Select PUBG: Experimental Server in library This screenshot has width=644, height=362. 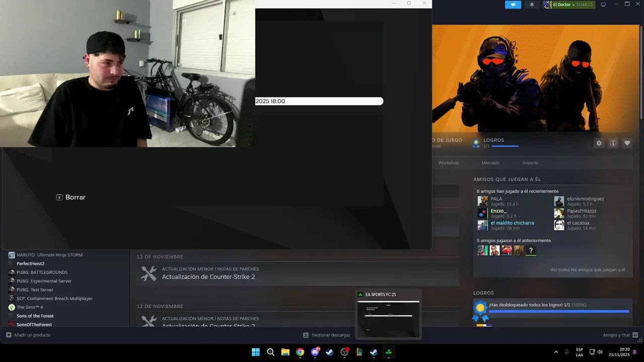pyautogui.click(x=44, y=281)
